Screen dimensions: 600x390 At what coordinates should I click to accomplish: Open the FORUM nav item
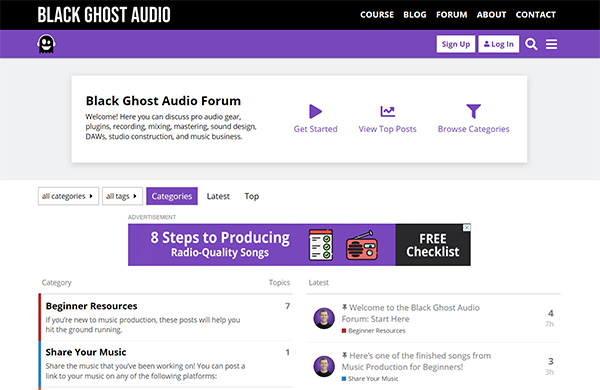[x=452, y=15]
